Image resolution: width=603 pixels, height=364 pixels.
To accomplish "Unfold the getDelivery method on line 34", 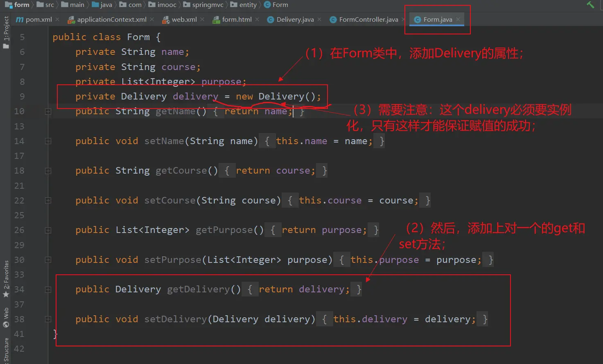I will (48, 289).
